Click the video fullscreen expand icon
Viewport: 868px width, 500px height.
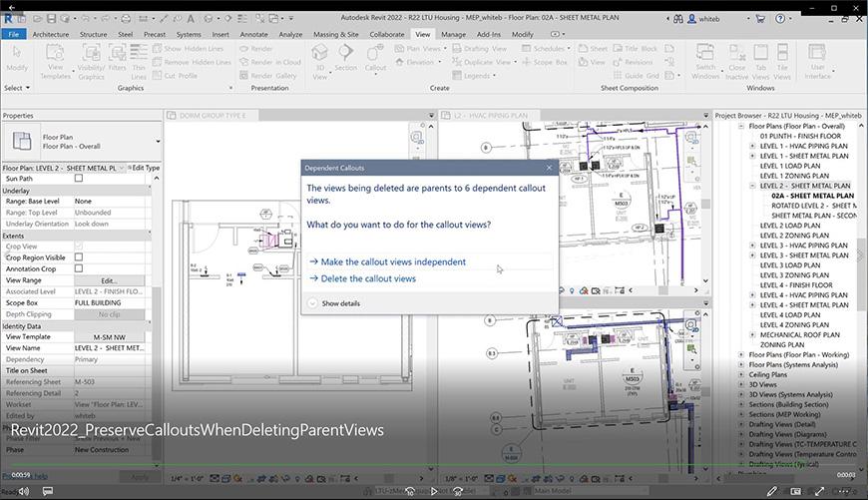click(x=820, y=491)
